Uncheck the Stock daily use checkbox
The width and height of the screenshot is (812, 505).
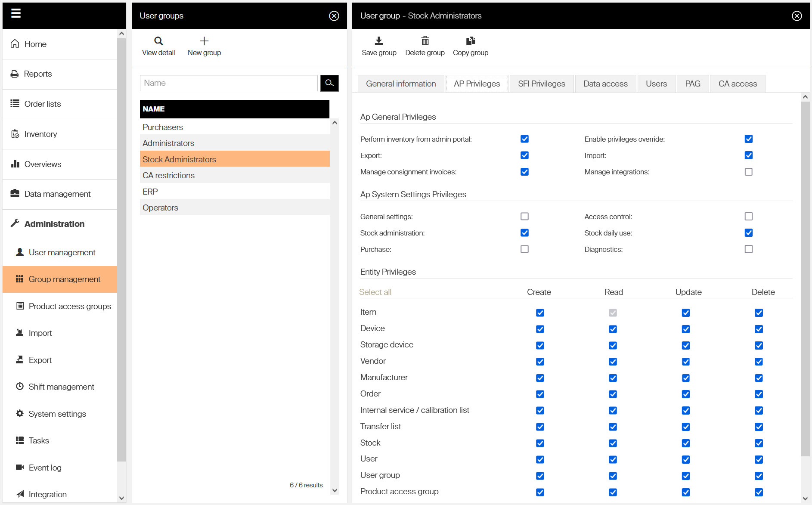tap(749, 233)
